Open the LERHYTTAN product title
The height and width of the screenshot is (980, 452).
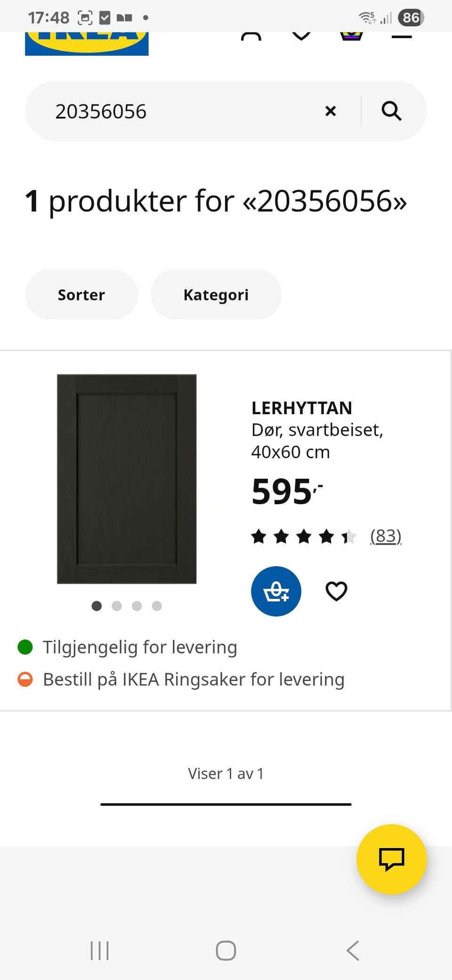302,408
